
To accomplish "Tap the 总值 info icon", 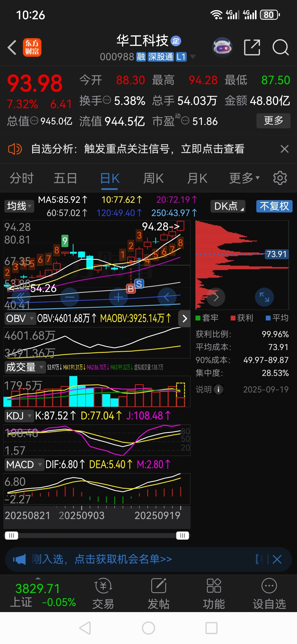I will (34, 120).
